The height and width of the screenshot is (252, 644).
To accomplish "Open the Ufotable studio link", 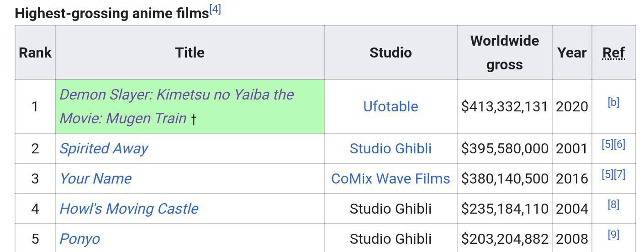I will point(391,106).
